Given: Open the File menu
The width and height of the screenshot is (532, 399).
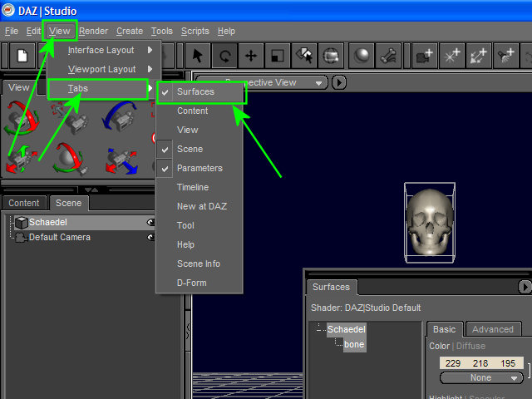Looking at the screenshot, I should coord(12,32).
